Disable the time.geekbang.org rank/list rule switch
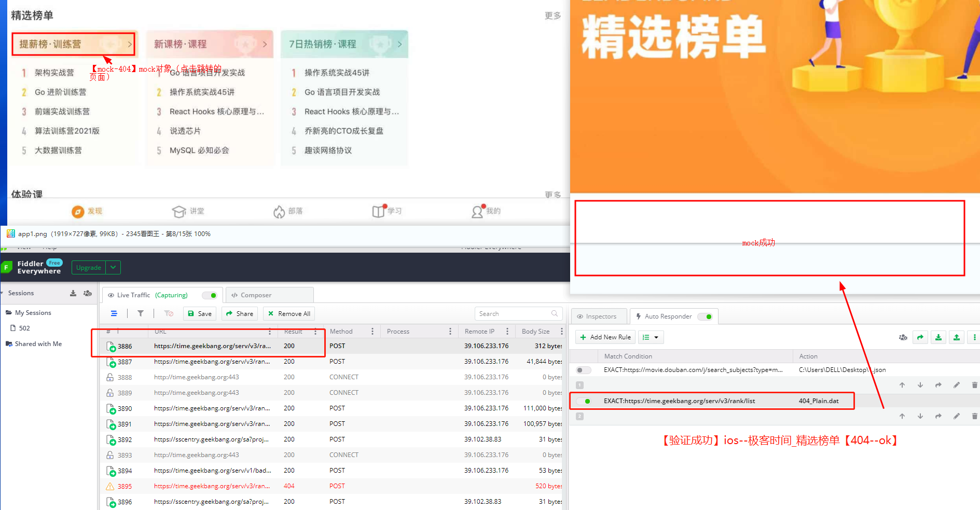The height and width of the screenshot is (510, 980). tap(584, 401)
